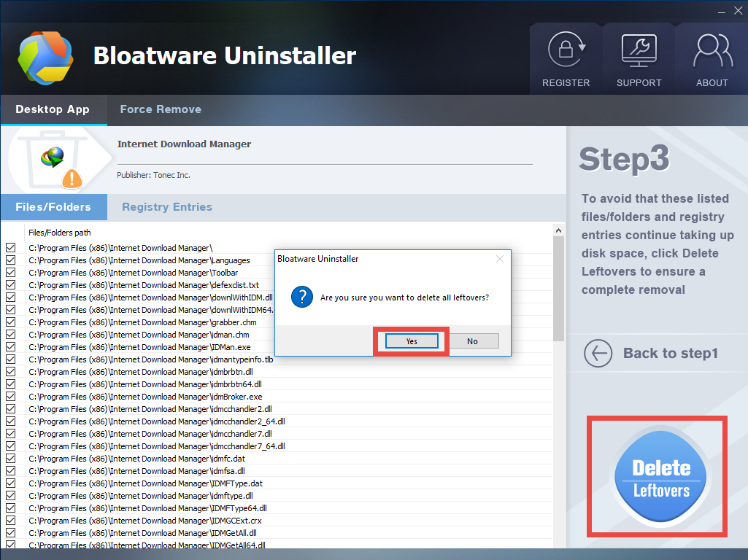Screen dimensions: 748x560
Task: Open the Register lock icon
Action: click(x=566, y=50)
